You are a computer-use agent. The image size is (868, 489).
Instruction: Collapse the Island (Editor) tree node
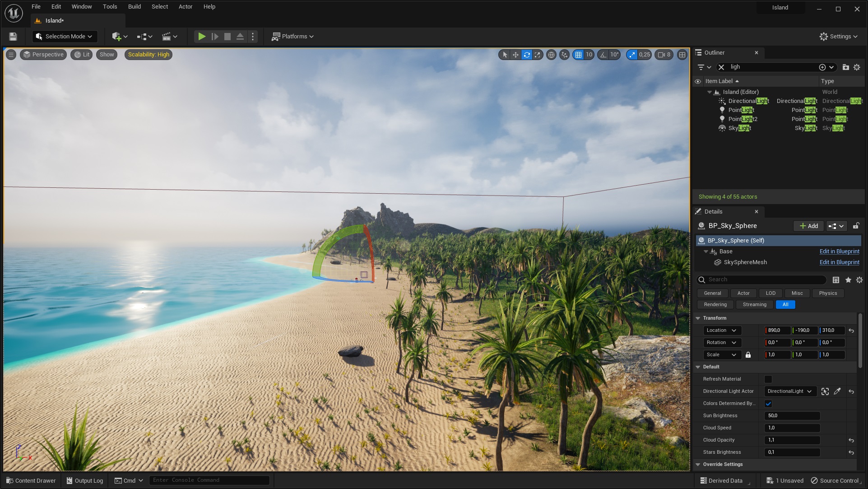click(710, 92)
